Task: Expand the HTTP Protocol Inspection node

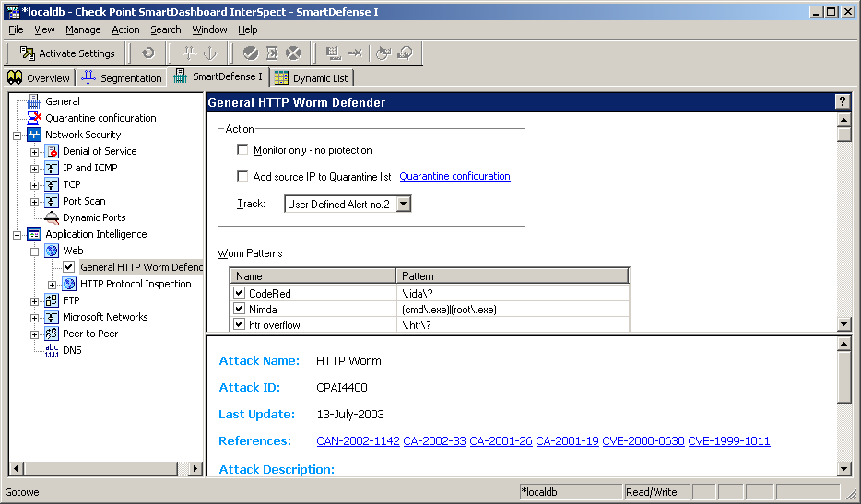Action: coord(53,285)
